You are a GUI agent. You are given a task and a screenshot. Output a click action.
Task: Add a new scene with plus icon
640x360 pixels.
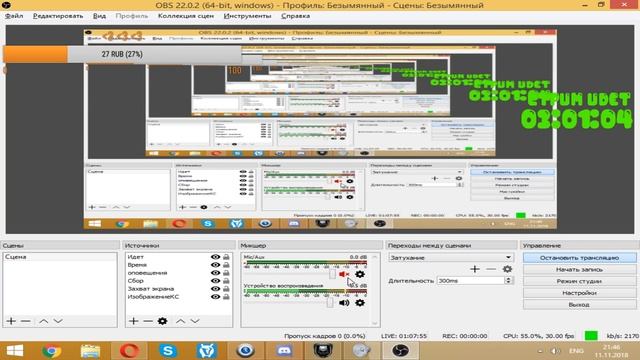pos(11,321)
